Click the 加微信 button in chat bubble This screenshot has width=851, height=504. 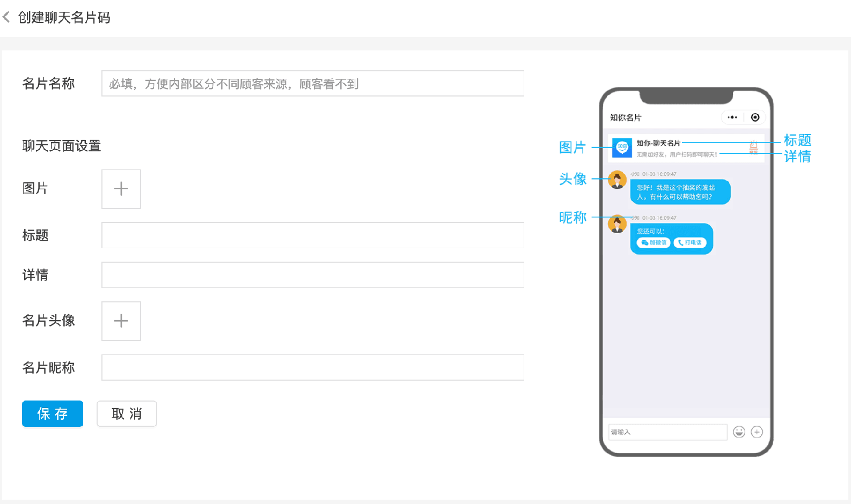click(x=654, y=243)
